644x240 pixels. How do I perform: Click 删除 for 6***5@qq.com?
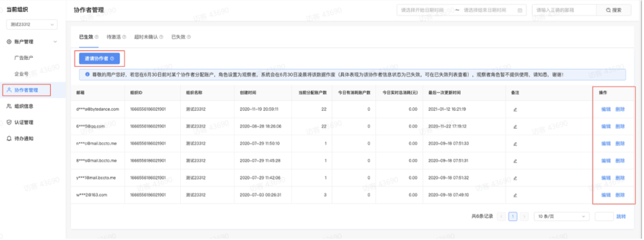620,127
